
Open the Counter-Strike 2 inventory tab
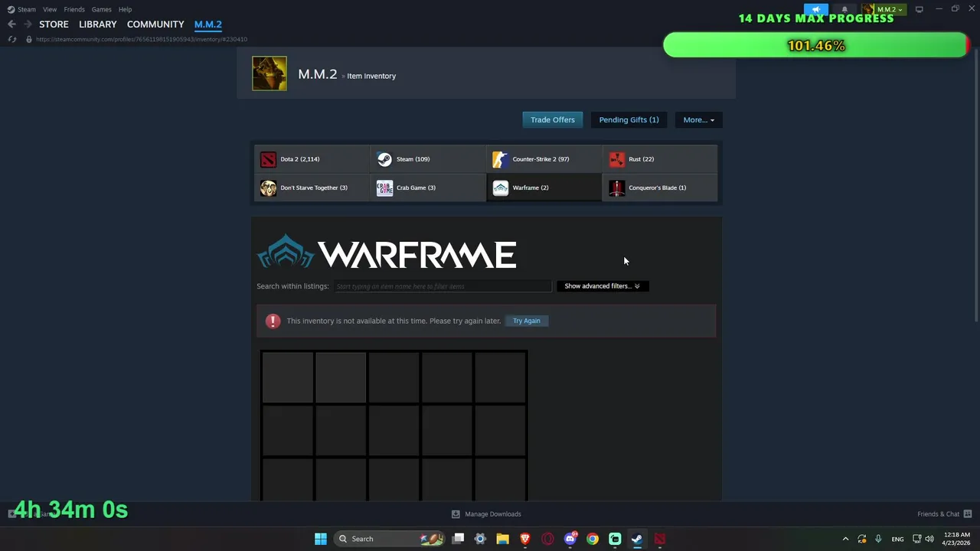(x=544, y=159)
